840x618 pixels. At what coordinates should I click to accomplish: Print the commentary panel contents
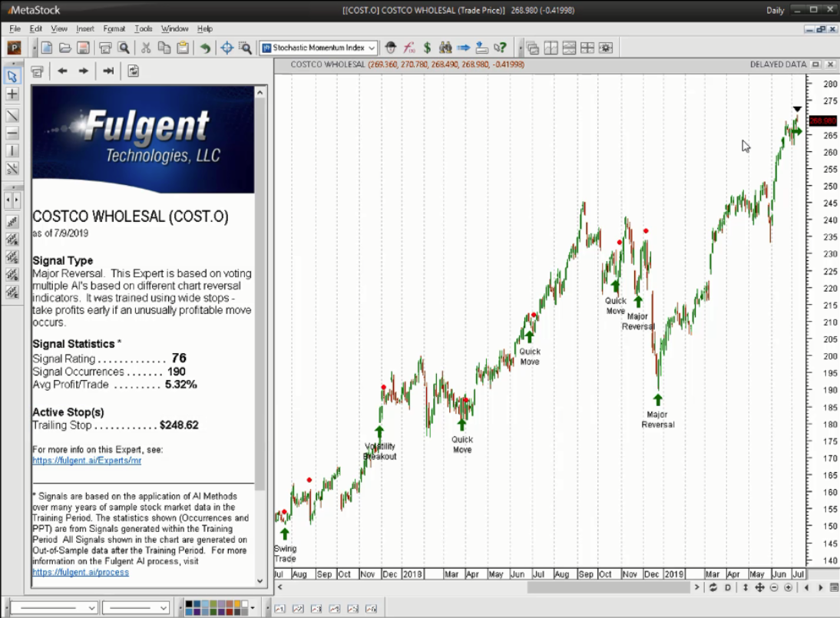[x=37, y=71]
